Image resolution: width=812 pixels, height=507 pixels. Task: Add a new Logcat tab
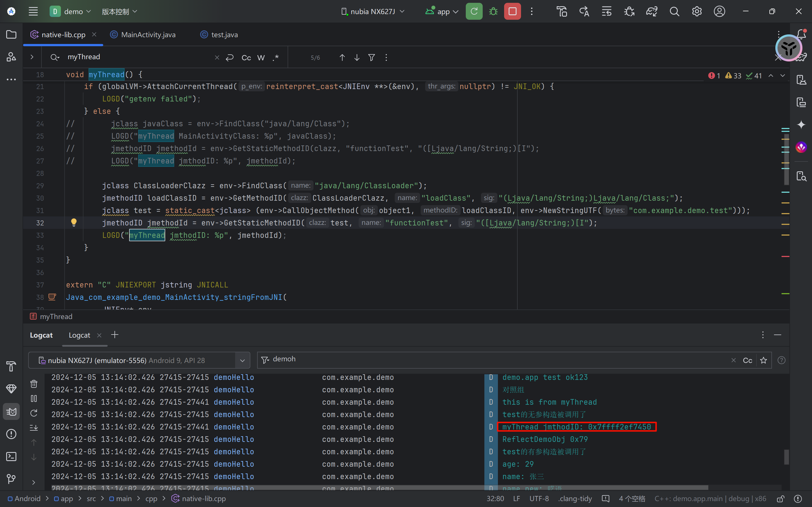click(x=115, y=335)
